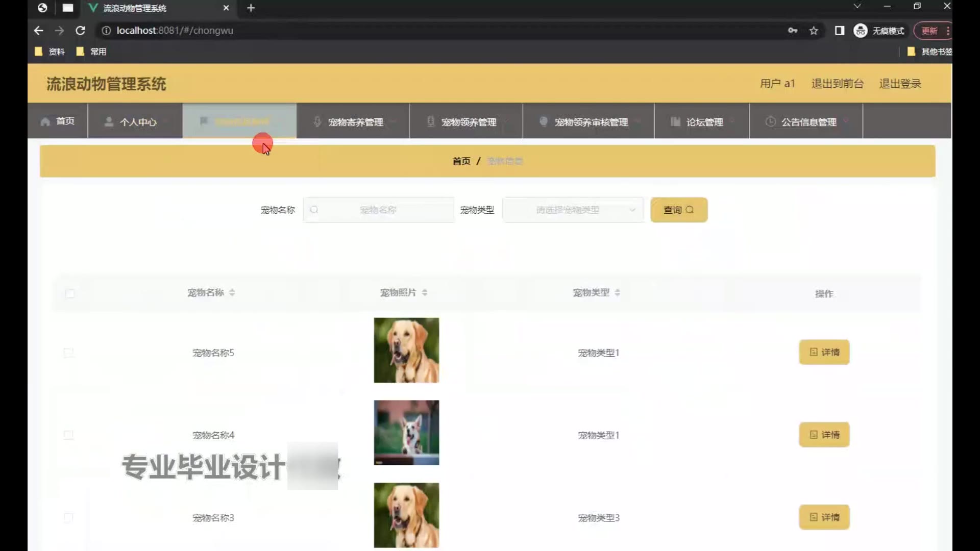Click the back arrow in the browser
This screenshot has height=551, width=980.
point(38,31)
